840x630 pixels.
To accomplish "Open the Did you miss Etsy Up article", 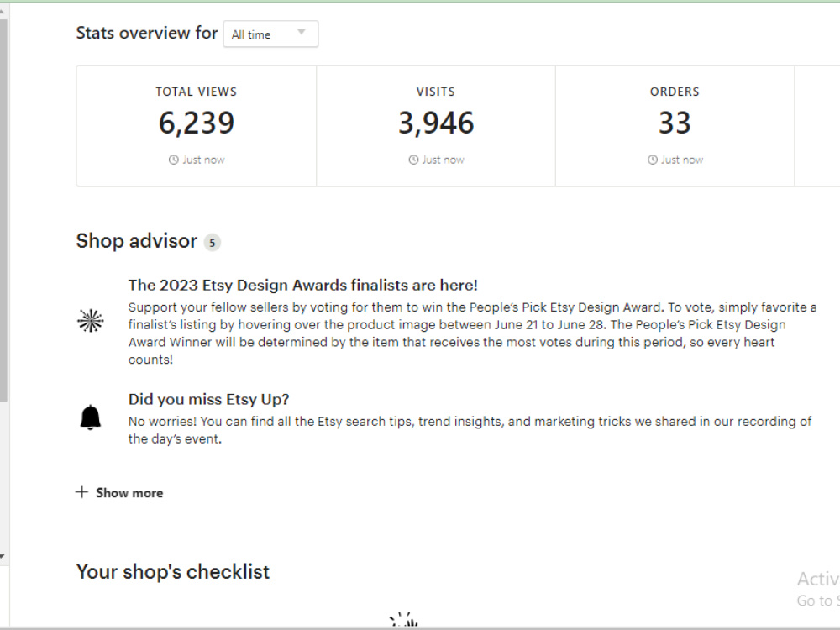I will [x=208, y=399].
